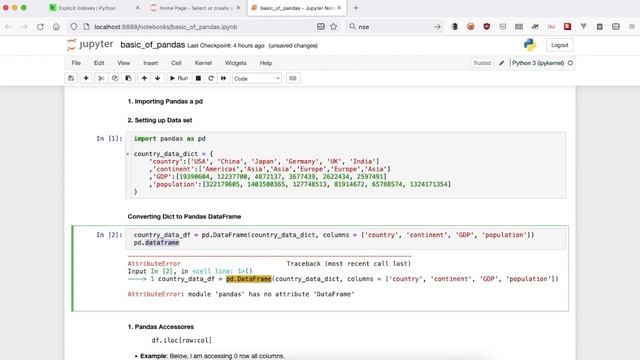The height and width of the screenshot is (360, 640).
Task: Click the df.iloc[row:col] code text
Action: (x=182, y=340)
